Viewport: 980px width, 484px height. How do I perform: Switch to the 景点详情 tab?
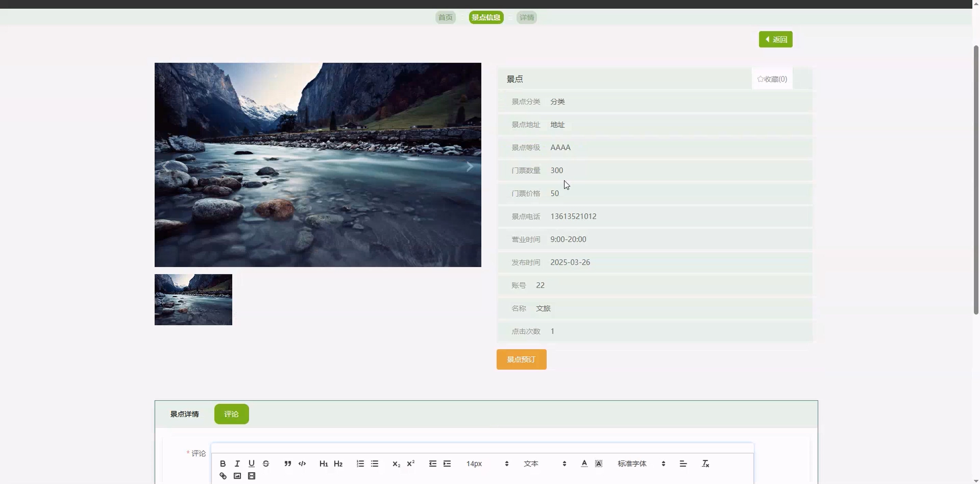coord(185,414)
